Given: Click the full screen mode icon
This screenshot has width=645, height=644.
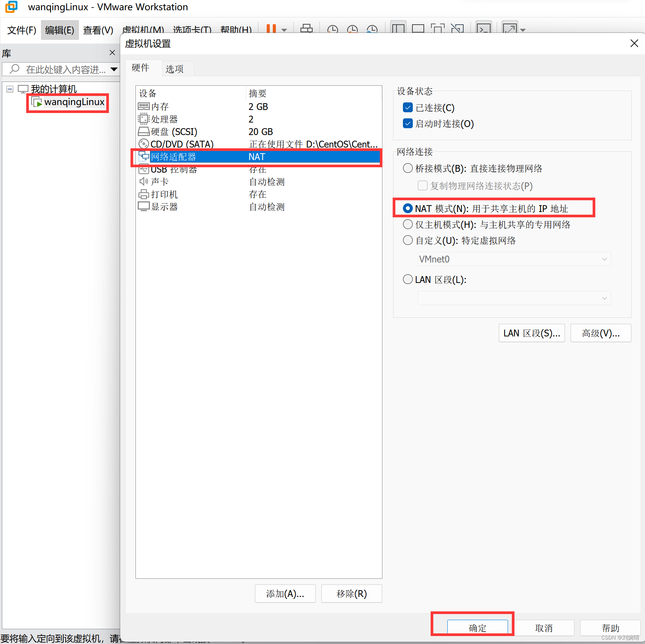Looking at the screenshot, I should (438, 29).
